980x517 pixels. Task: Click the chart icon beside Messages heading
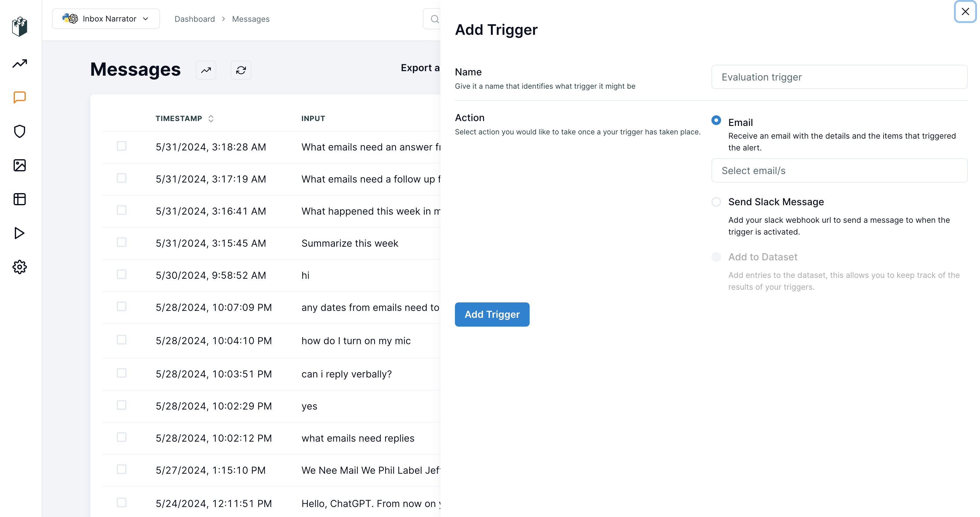pyautogui.click(x=206, y=70)
